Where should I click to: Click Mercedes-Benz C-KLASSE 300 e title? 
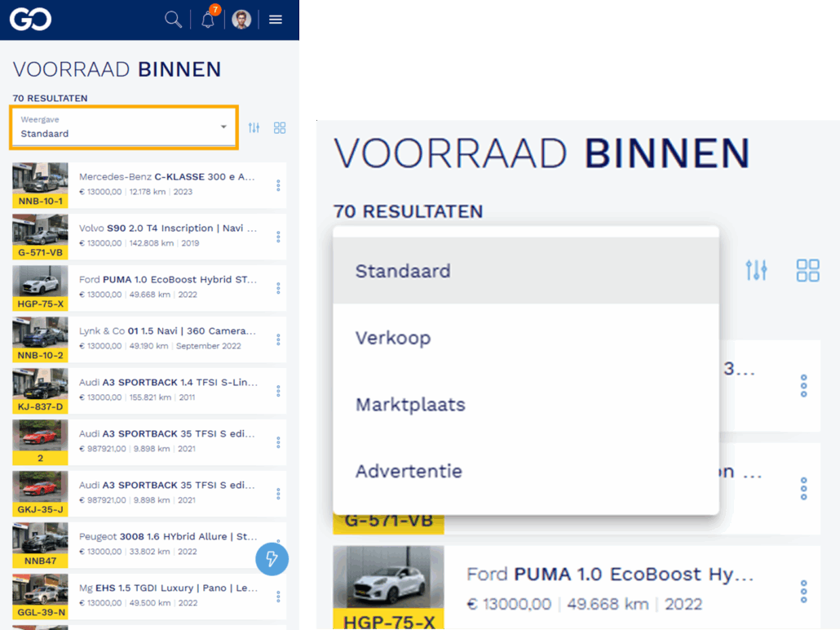tap(166, 177)
